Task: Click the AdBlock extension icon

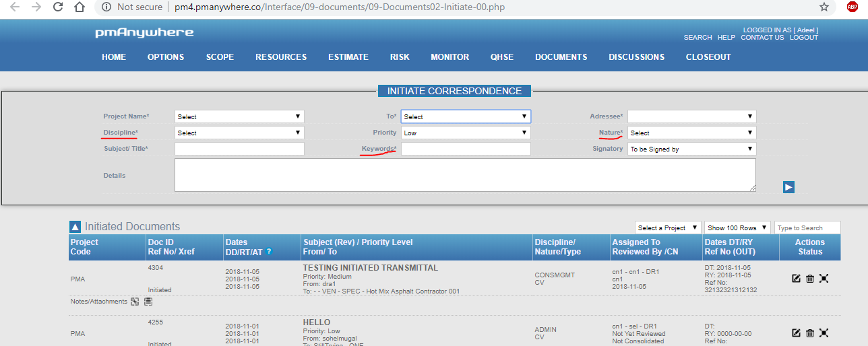Action: 852,7
